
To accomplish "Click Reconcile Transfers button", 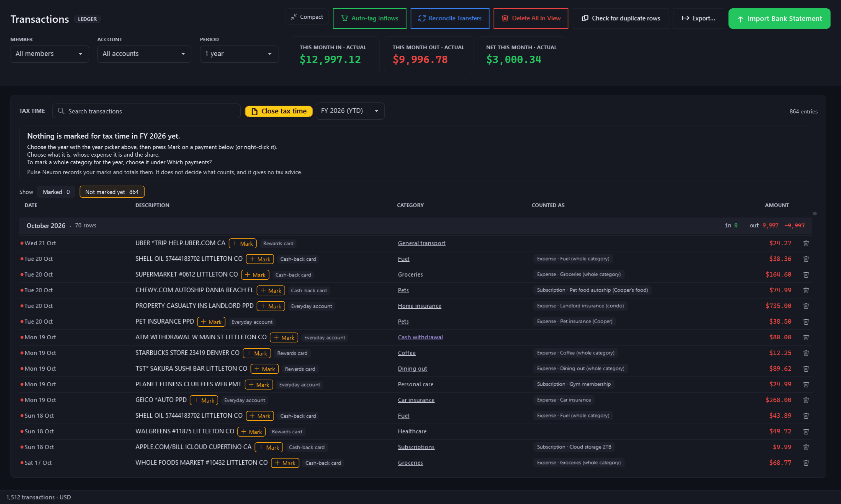I will coord(450,18).
